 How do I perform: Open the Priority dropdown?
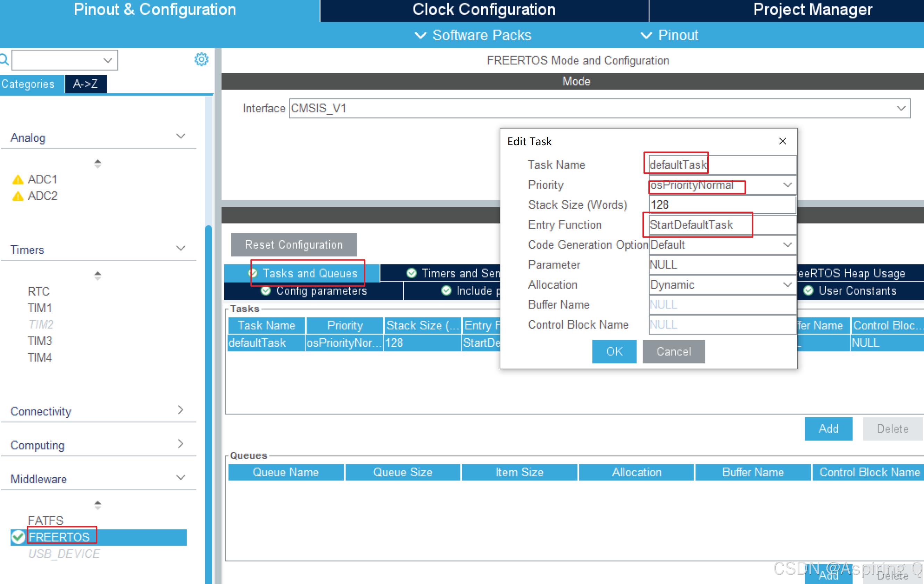tap(787, 185)
